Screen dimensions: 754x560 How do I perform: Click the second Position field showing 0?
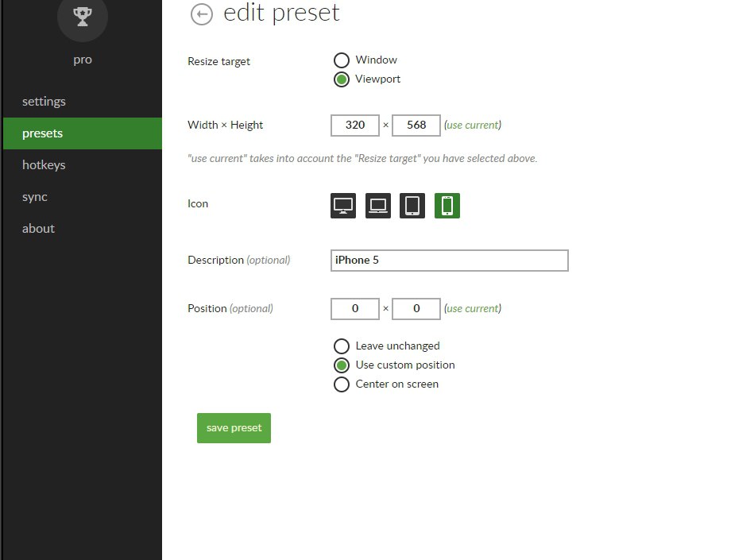pyautogui.click(x=416, y=309)
